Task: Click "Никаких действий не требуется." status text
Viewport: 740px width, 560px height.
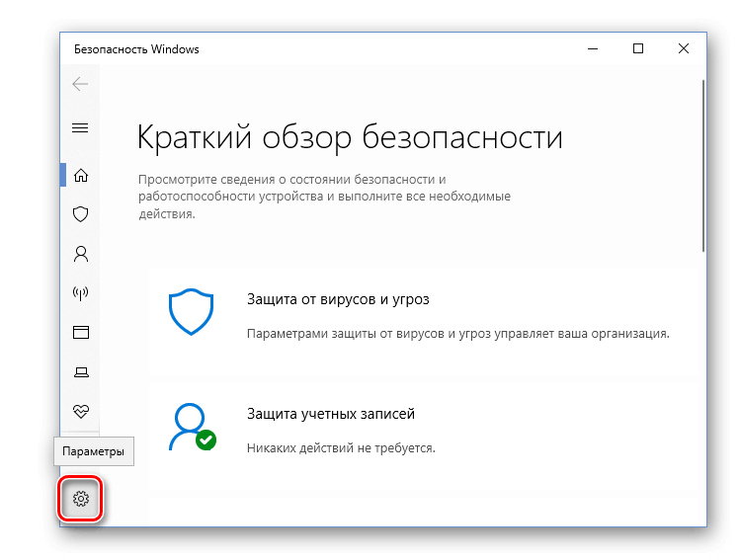Action: tap(341, 447)
